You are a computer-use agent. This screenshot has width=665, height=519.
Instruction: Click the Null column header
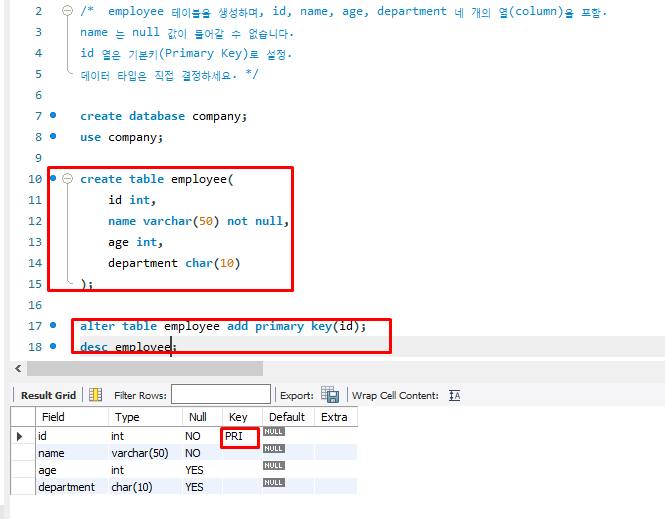pyautogui.click(x=202, y=417)
